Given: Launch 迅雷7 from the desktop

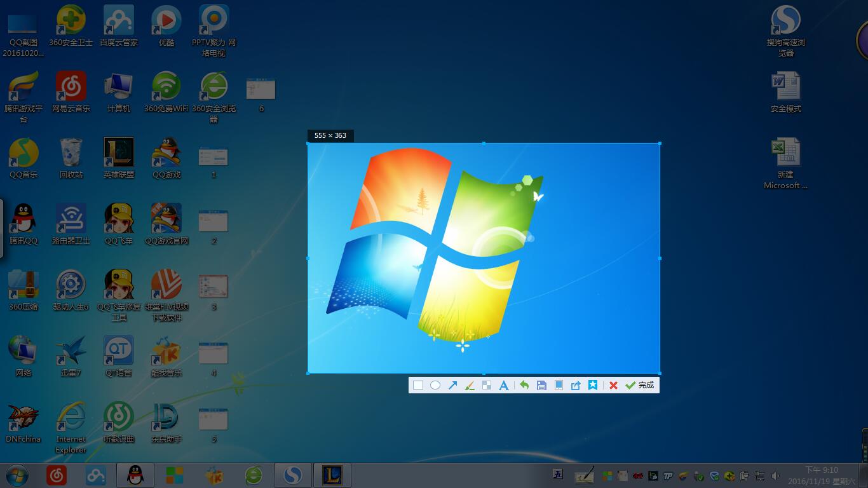Looking at the screenshot, I should 71,356.
